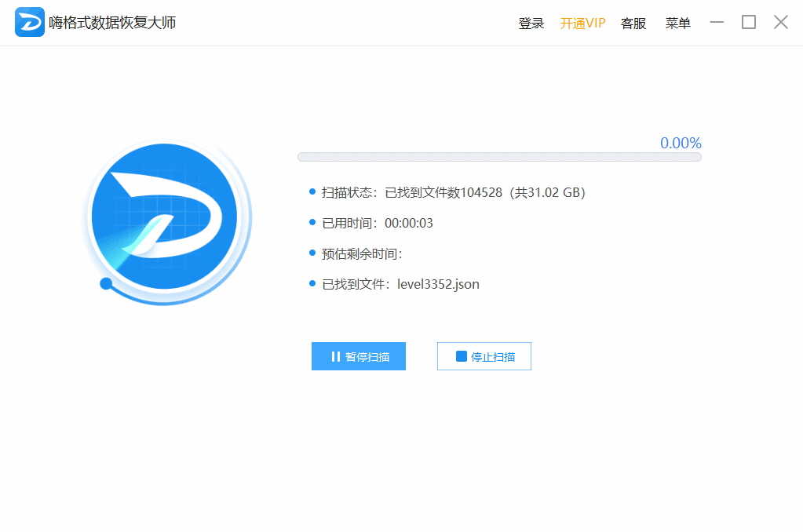Click the 嗨格式数据恢复大师 title text
The image size is (803, 532).
tap(112, 23)
